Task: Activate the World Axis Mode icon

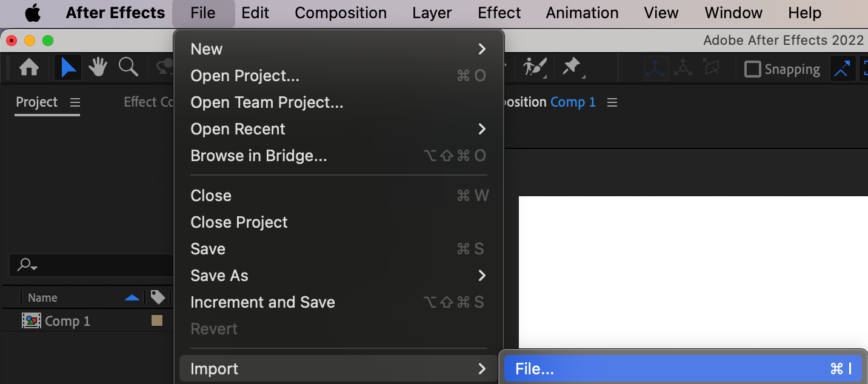Action: 683,68
